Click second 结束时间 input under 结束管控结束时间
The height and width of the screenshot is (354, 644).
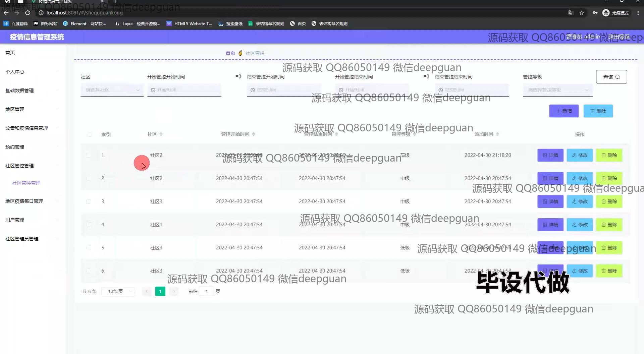[472, 90]
